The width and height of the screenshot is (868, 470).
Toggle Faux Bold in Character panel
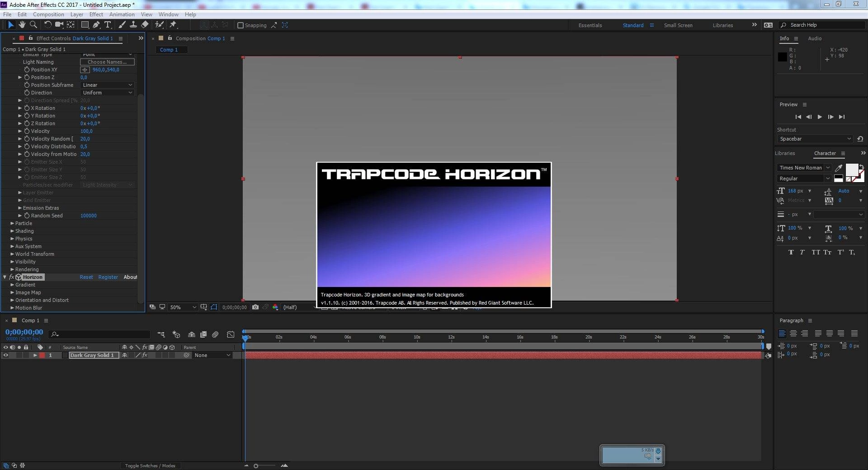tap(791, 252)
